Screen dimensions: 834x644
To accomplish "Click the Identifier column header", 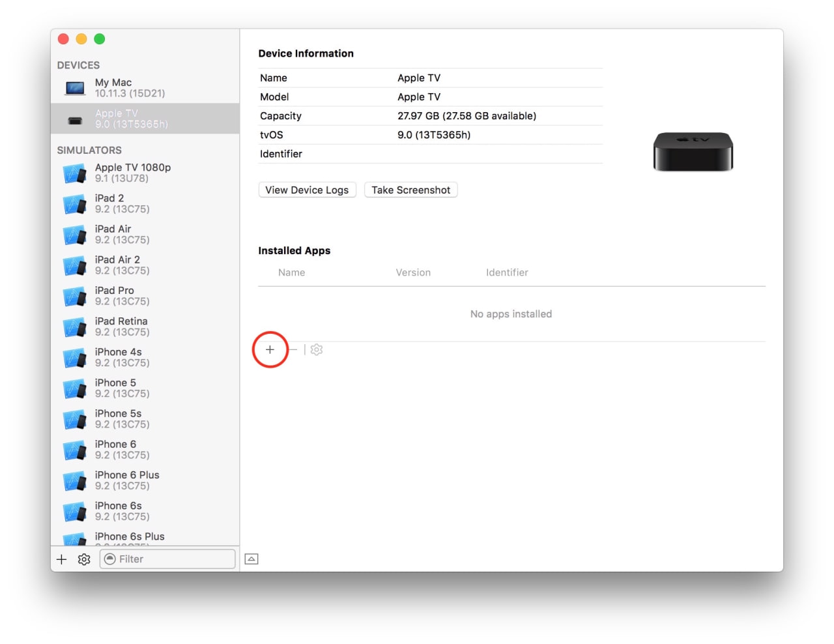I will [x=507, y=272].
